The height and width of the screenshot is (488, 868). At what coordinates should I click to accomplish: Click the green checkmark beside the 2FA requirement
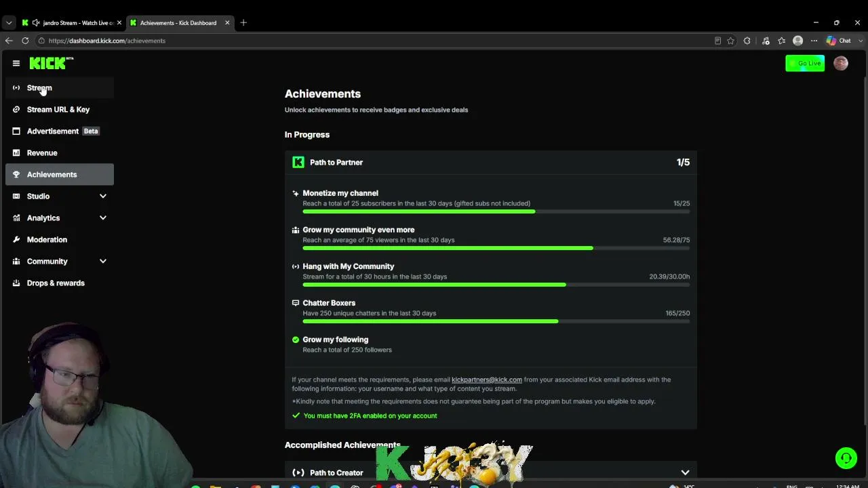(296, 415)
